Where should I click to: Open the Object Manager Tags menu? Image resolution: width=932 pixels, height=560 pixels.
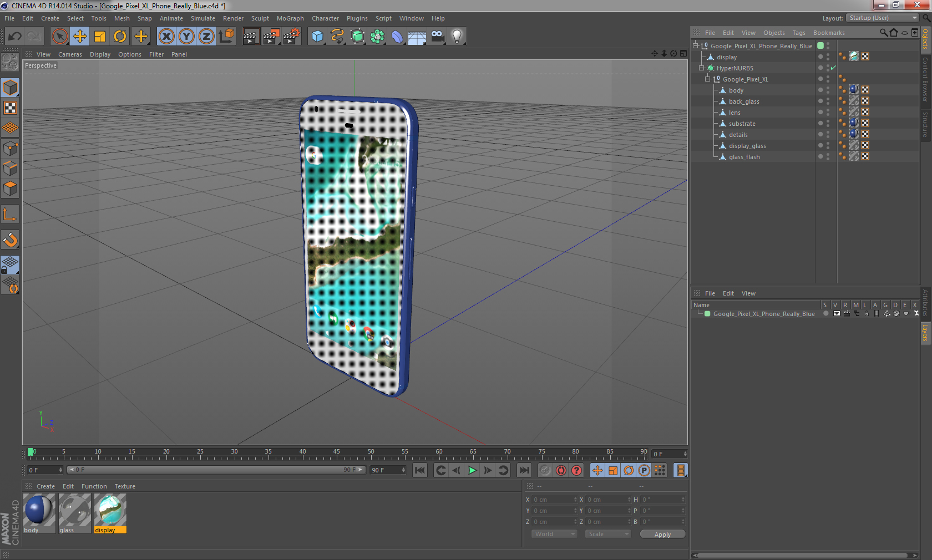[799, 33]
